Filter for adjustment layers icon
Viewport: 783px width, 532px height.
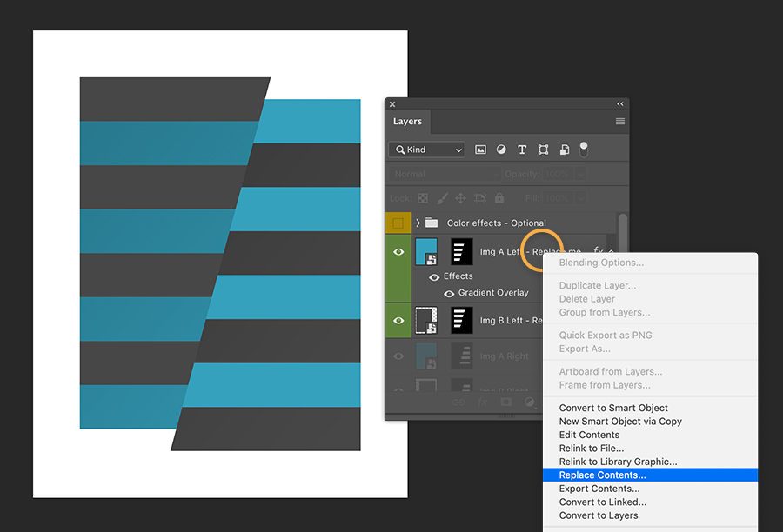[501, 150]
